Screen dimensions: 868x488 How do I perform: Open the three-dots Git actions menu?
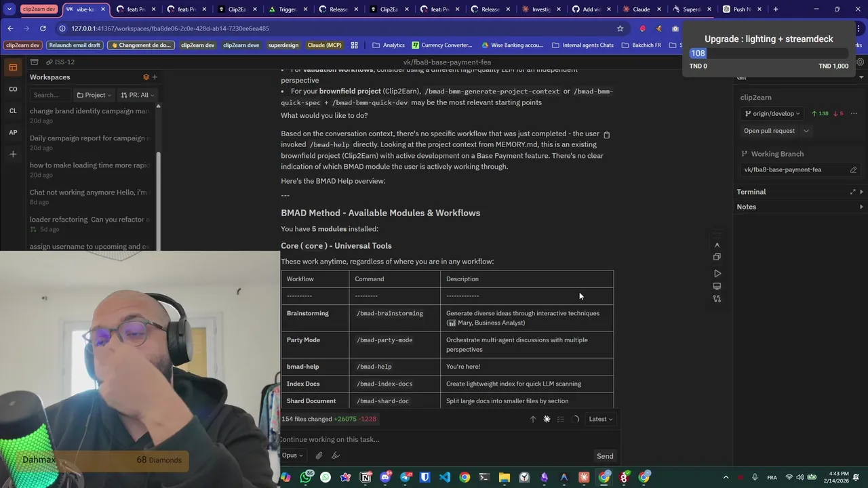point(854,114)
